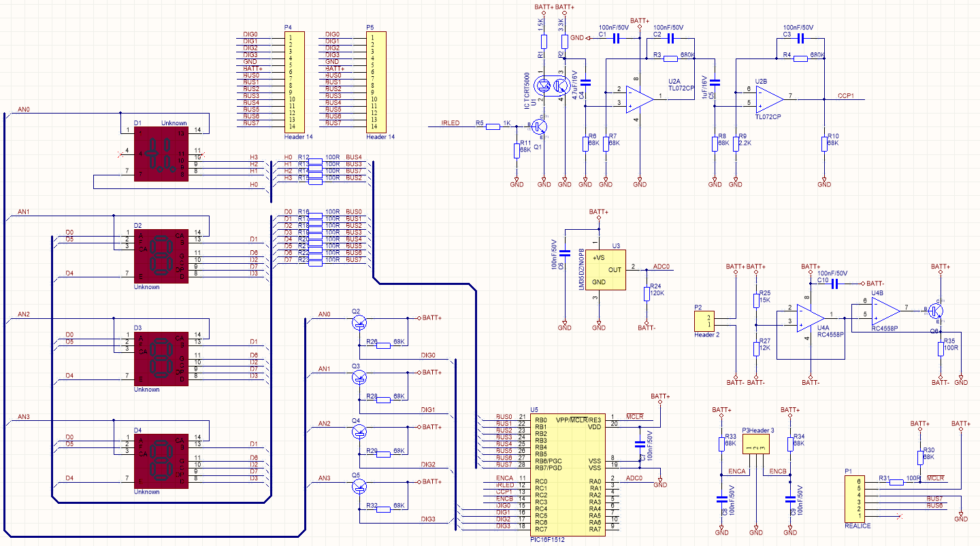This screenshot has width=980, height=546.
Task: Click resistor R33 68K above ENCA
Action: pyautogui.click(x=721, y=444)
